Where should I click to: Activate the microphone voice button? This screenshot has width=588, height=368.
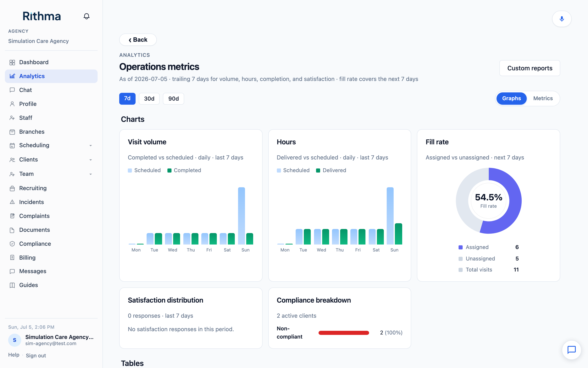tap(561, 19)
